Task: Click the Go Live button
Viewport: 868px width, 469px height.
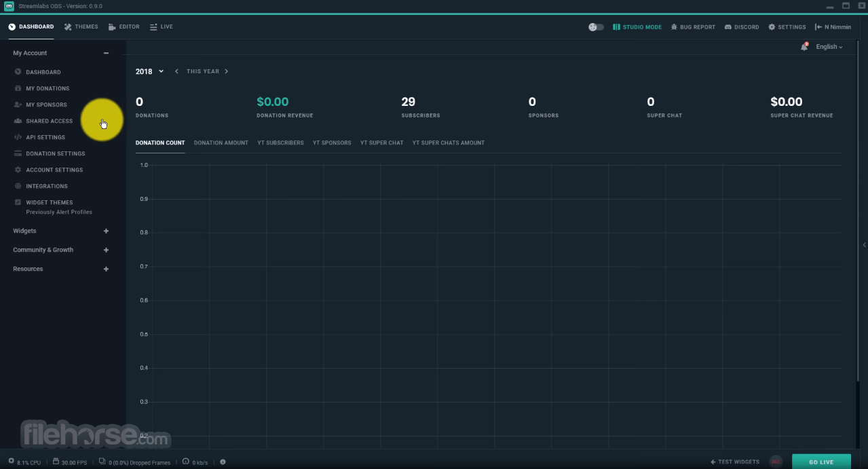Action: [821, 462]
